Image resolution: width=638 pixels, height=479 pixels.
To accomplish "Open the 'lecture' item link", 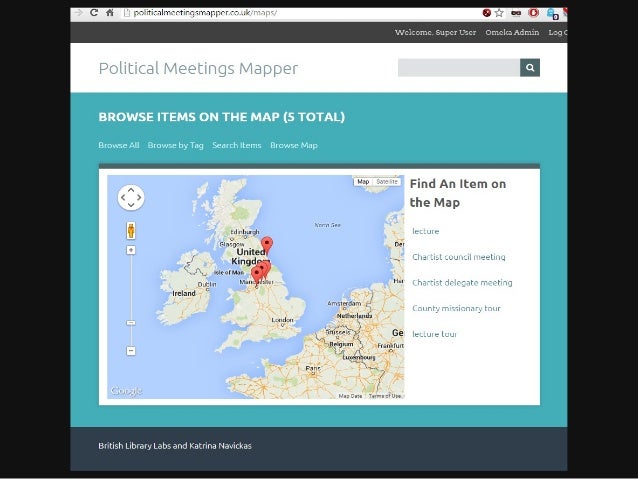I will (426, 231).
